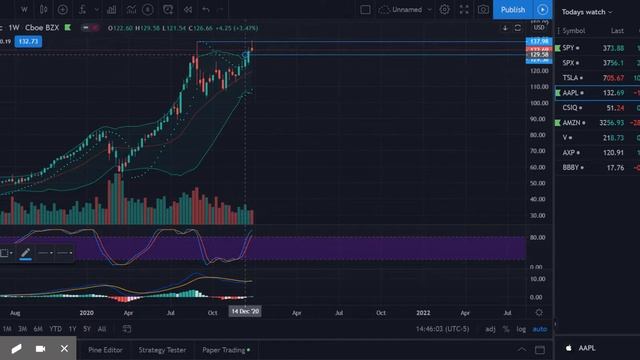This screenshot has height=360, width=640.
Task: Select TSLA in the watchlist
Action: click(x=597, y=78)
